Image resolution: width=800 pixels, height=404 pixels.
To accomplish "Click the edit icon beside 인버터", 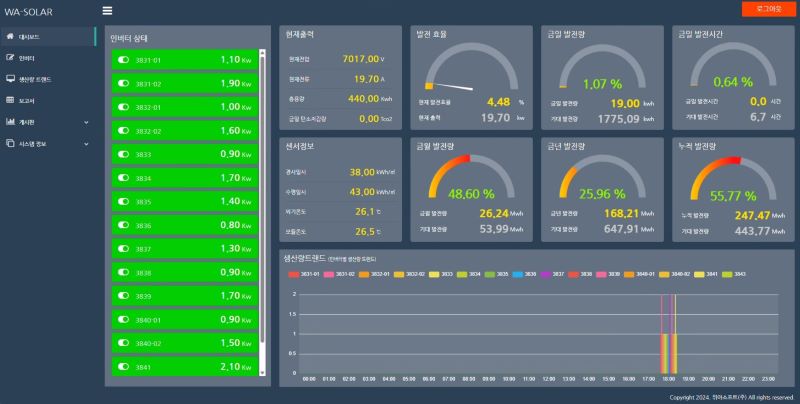I will click(x=10, y=58).
